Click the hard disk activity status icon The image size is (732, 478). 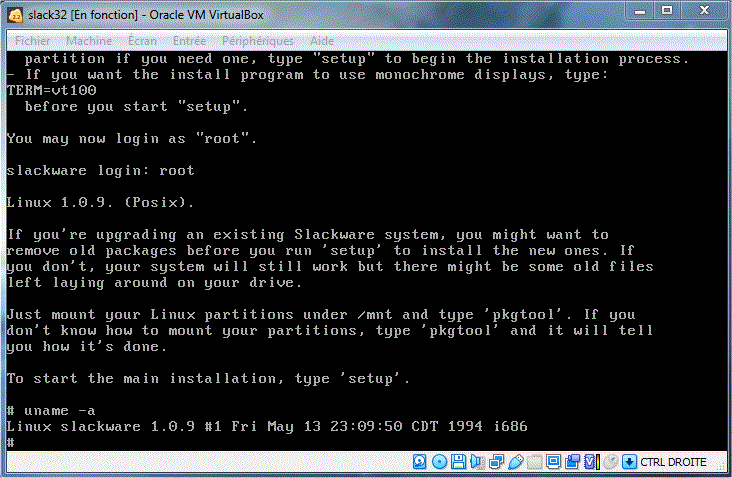(x=420, y=462)
